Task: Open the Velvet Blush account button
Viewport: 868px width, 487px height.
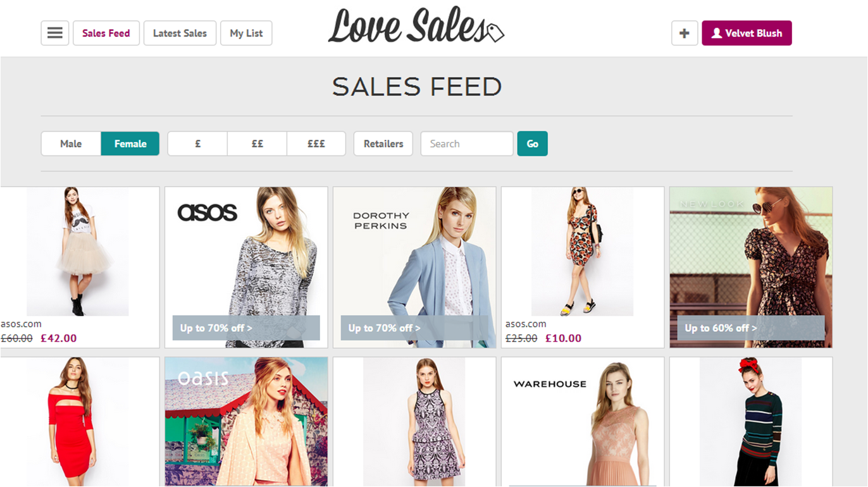Action: [x=747, y=33]
